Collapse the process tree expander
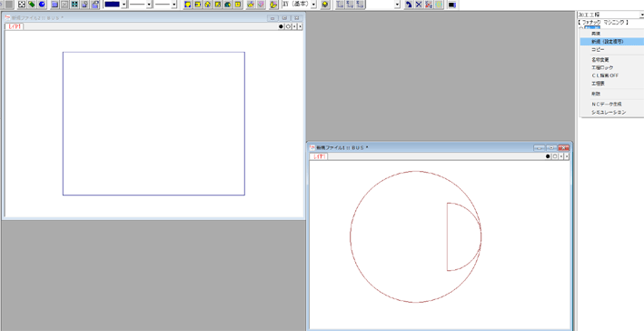The image size is (644, 331). pyautogui.click(x=580, y=27)
